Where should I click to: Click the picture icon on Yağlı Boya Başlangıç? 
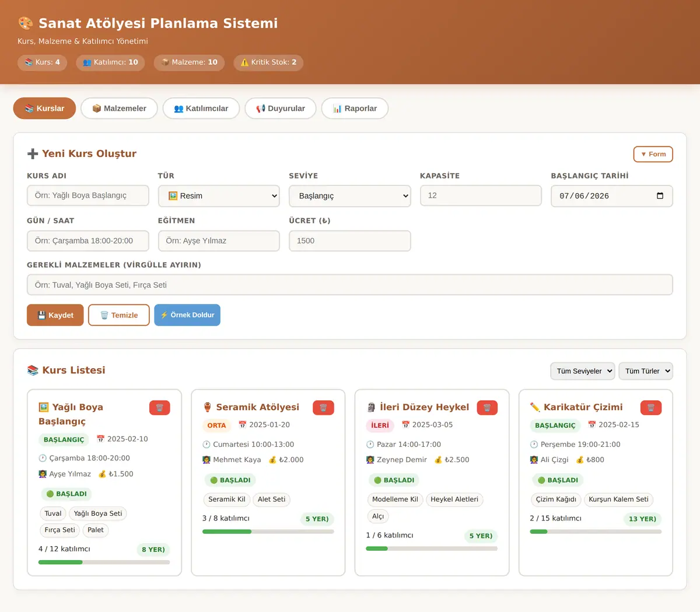[44, 407]
